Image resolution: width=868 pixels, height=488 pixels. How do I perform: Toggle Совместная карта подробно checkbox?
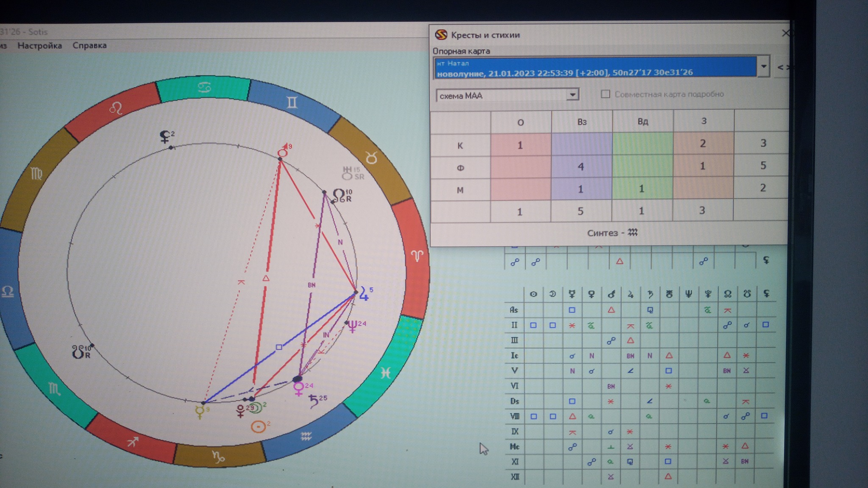[605, 94]
